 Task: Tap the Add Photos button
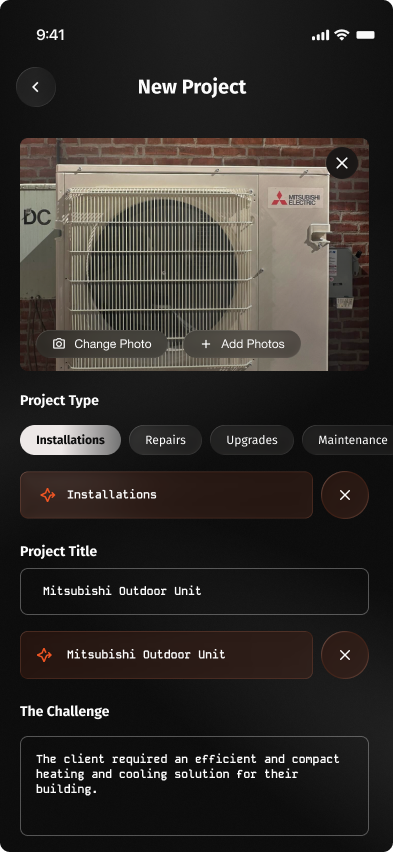click(242, 344)
